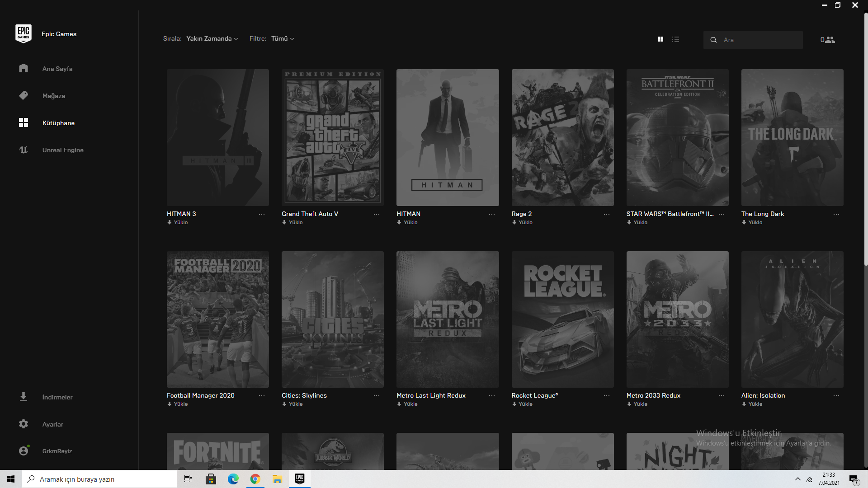
Task: Open the friends list icon
Action: coord(830,40)
